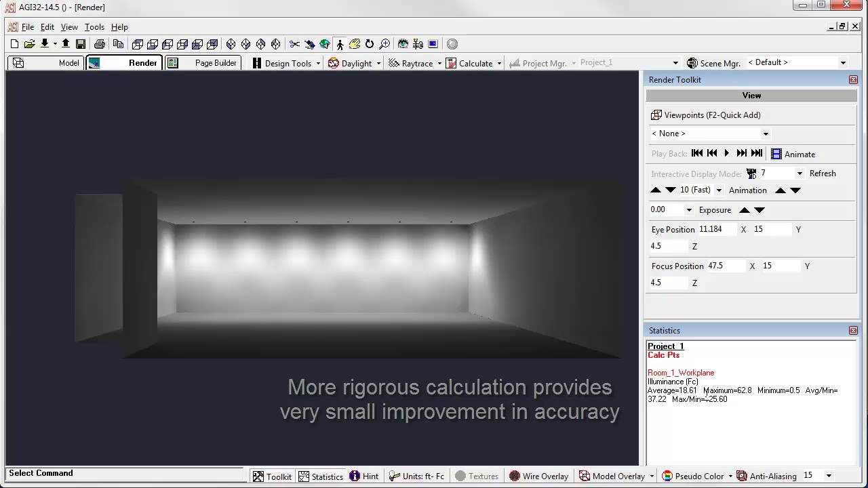Expand the Design Tools dropdown
The width and height of the screenshot is (868, 488).
pos(318,64)
